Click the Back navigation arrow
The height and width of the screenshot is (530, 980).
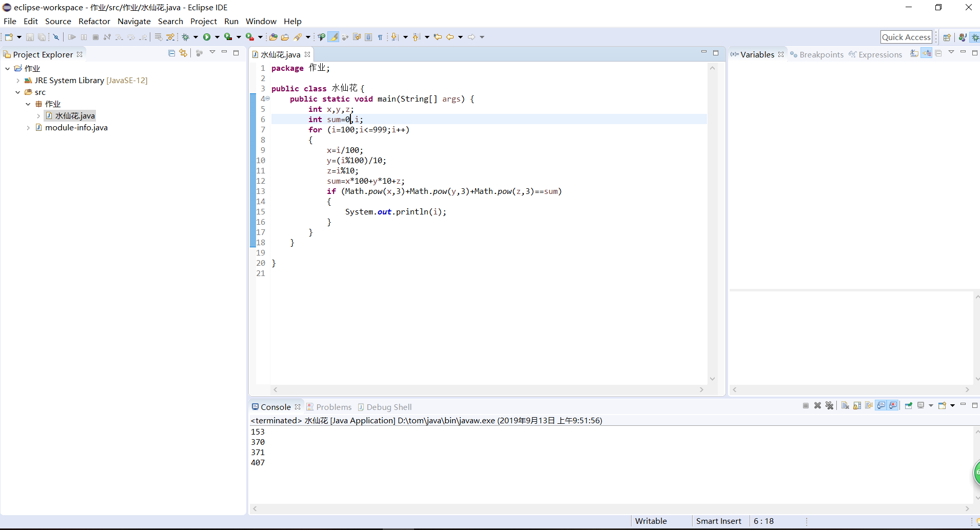pyautogui.click(x=450, y=37)
